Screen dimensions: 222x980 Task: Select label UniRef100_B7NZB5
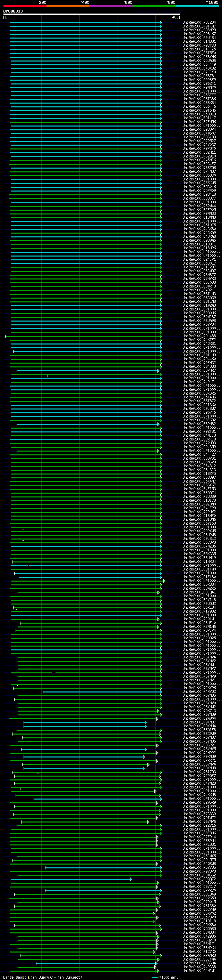point(199,546)
